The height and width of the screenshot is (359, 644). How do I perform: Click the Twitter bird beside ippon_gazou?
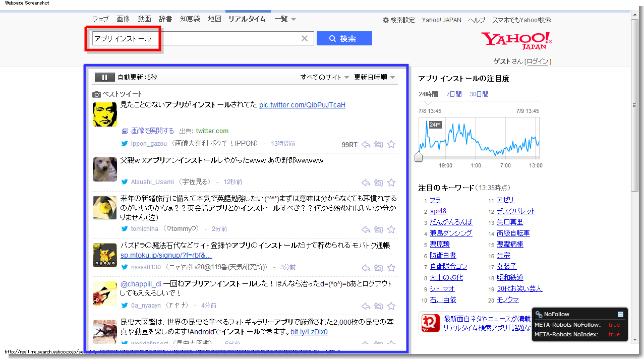point(125,144)
